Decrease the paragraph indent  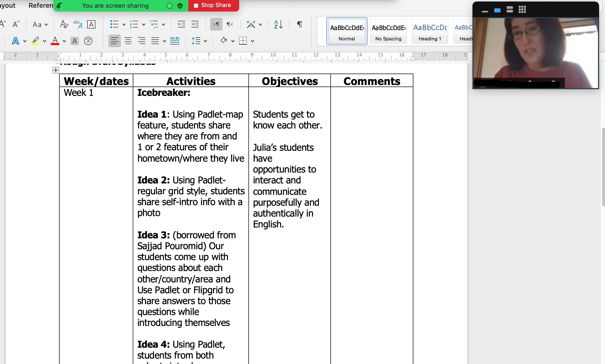[x=181, y=24]
